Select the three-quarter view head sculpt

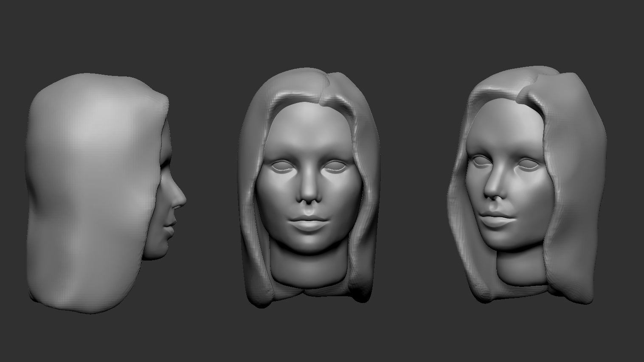click(x=527, y=185)
